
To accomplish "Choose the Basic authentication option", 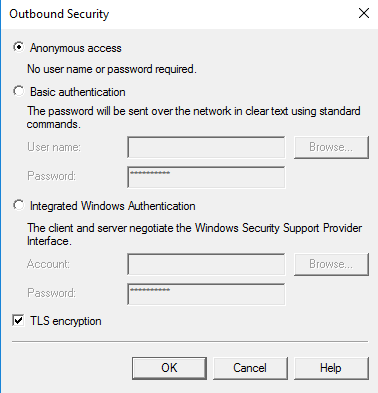I will point(19,91).
